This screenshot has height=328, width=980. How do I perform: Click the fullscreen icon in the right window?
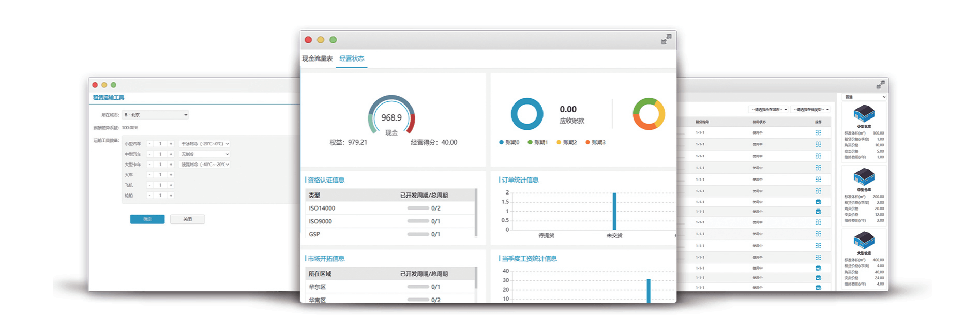point(880,85)
